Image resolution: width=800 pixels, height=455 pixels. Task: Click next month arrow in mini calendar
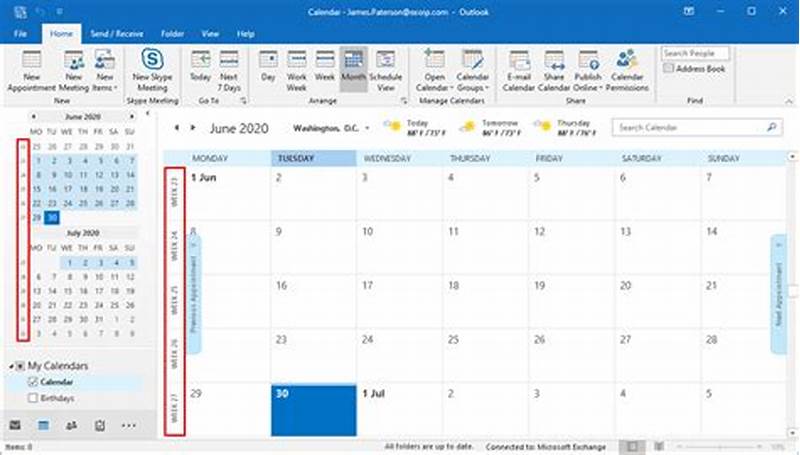pos(132,116)
